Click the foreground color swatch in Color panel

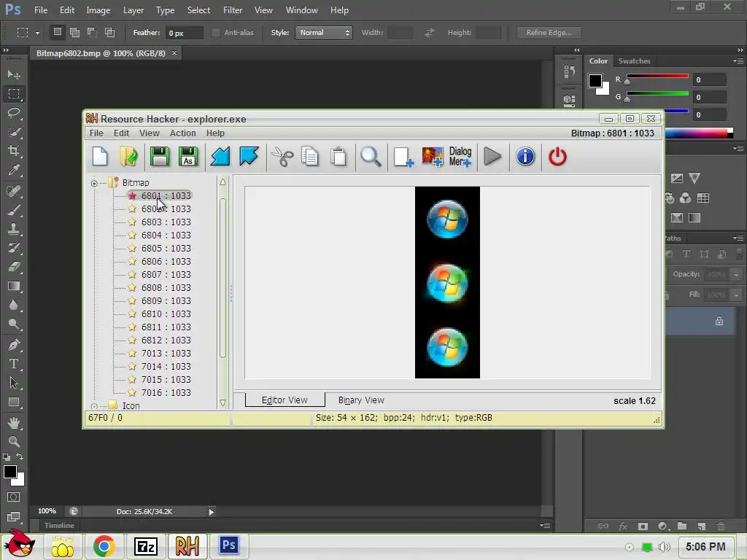coord(595,81)
